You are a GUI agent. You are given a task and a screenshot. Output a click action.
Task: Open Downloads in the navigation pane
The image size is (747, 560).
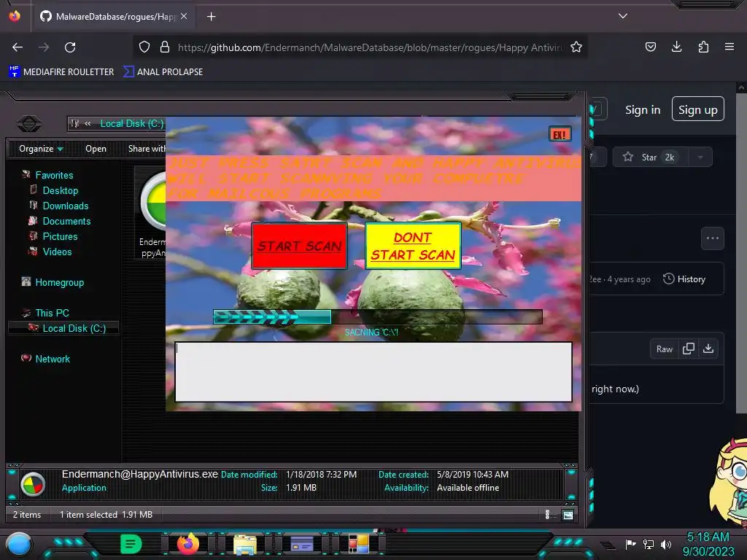[65, 206]
